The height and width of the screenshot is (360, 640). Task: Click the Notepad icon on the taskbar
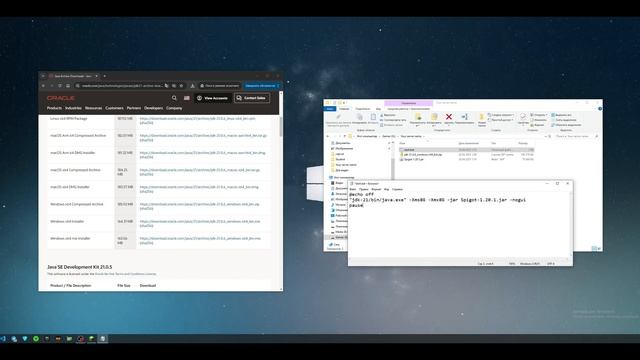click(103, 339)
